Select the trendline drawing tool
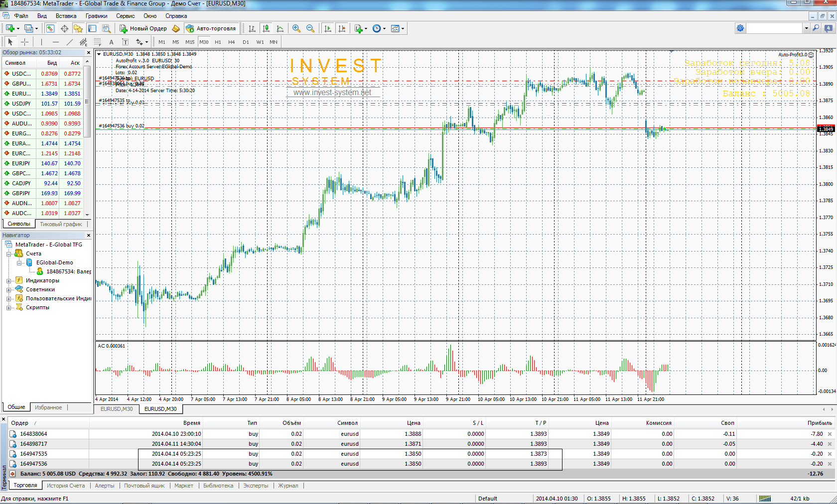The height and width of the screenshot is (504, 837). [x=70, y=42]
